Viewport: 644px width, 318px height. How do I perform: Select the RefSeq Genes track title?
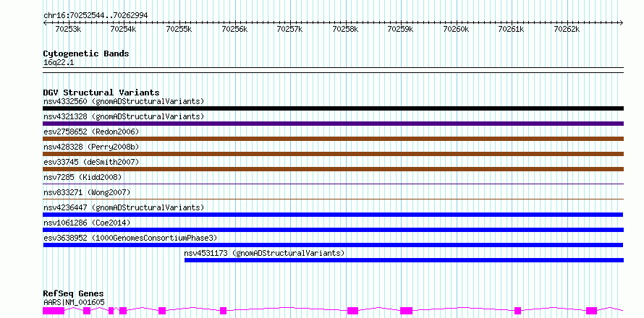pos(73,294)
